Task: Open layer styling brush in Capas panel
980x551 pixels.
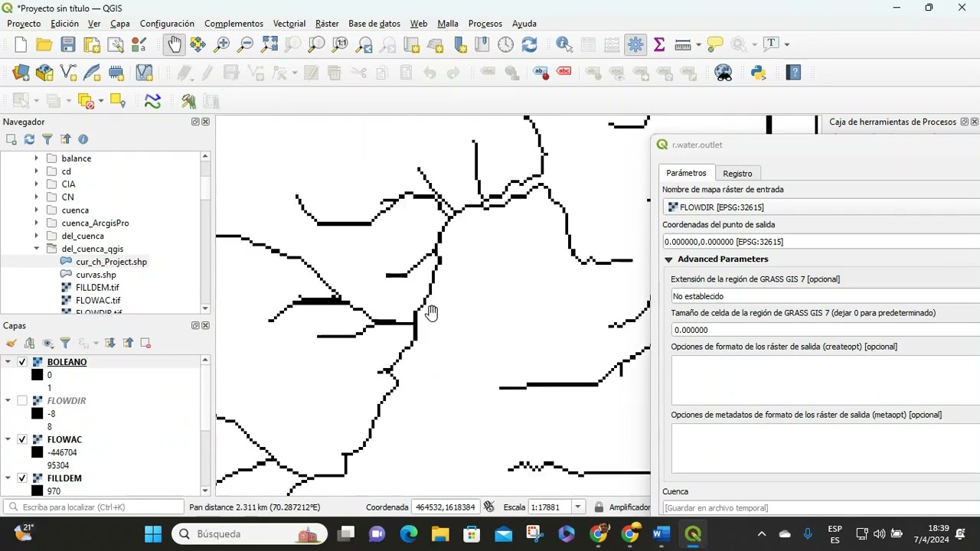Action: click(11, 344)
